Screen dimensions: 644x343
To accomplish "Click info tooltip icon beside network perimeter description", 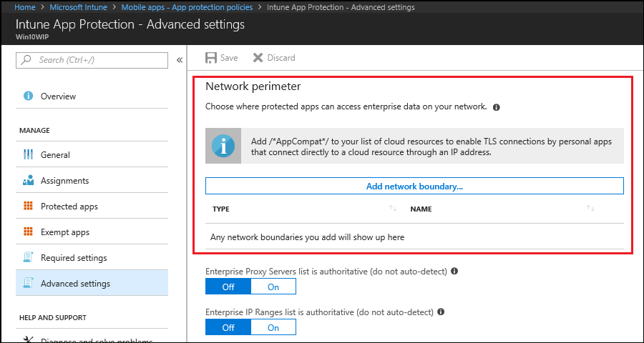I will tap(496, 107).
